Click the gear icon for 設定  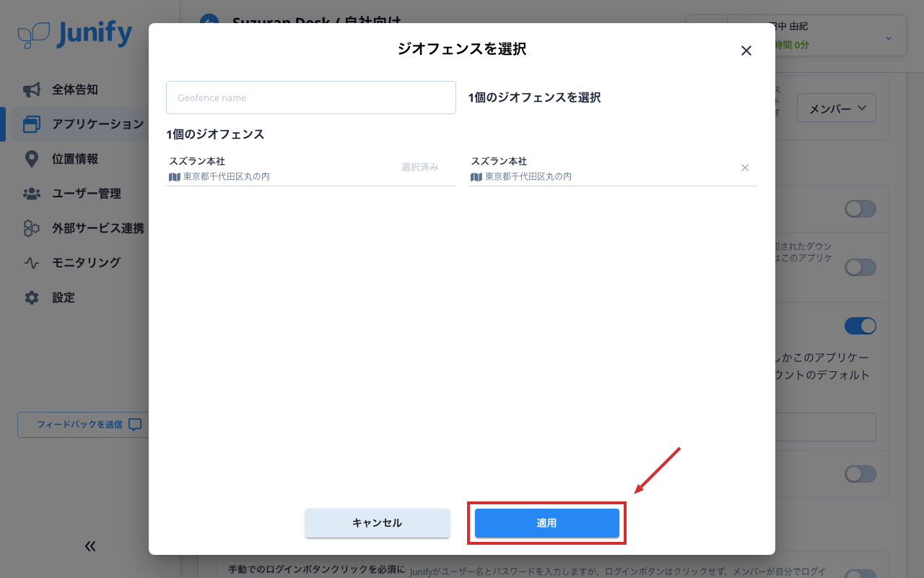[32, 298]
